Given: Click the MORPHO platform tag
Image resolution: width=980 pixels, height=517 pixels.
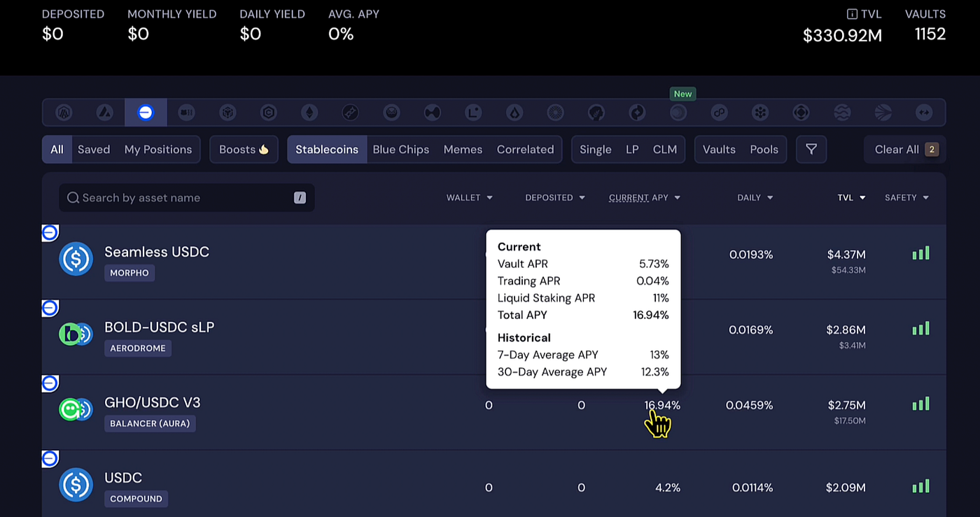Looking at the screenshot, I should pos(129,273).
